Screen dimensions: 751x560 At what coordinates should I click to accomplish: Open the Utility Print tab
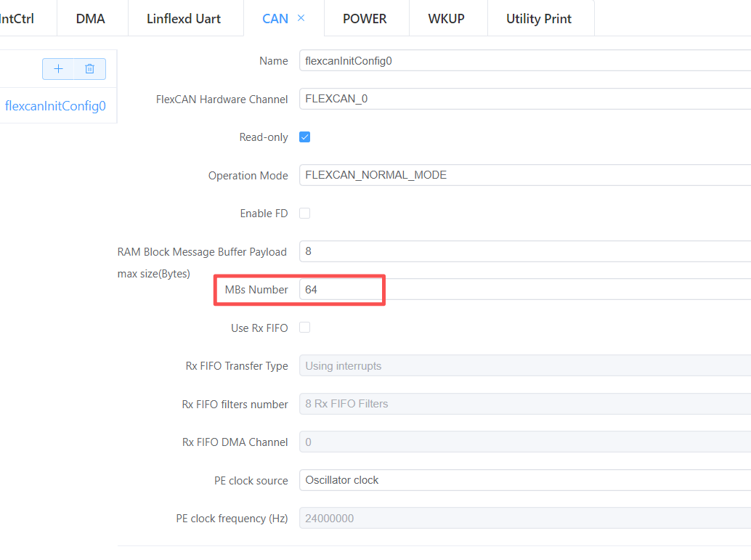539,19
